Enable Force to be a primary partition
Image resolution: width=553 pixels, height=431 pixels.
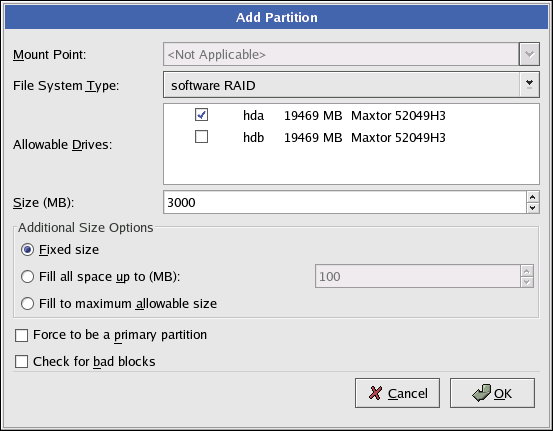pyautogui.click(x=22, y=335)
